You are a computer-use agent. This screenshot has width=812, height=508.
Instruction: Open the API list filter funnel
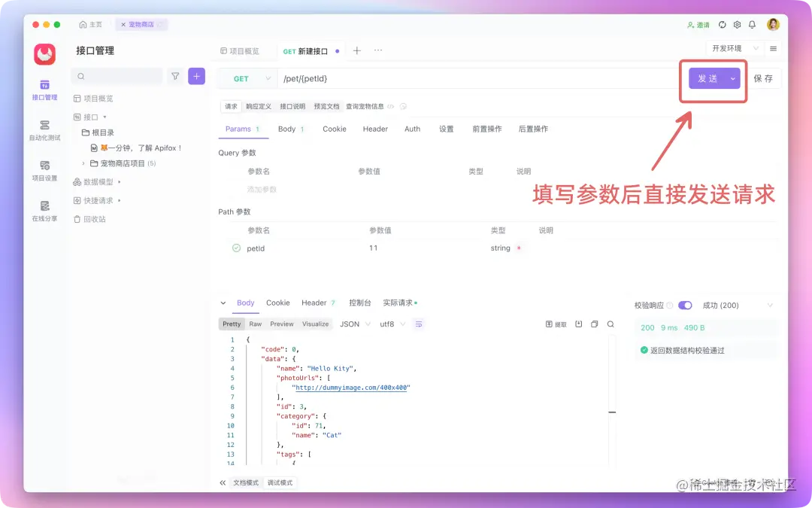[x=176, y=76]
